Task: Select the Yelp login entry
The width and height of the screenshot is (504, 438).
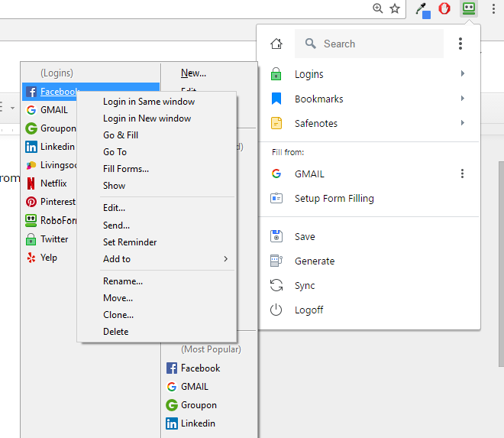Action: (50, 258)
